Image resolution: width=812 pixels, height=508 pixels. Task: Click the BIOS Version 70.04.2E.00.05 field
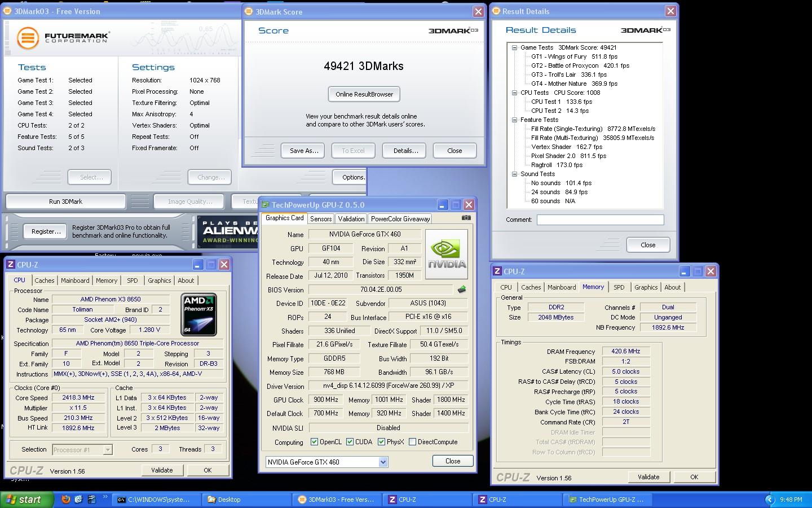point(381,290)
